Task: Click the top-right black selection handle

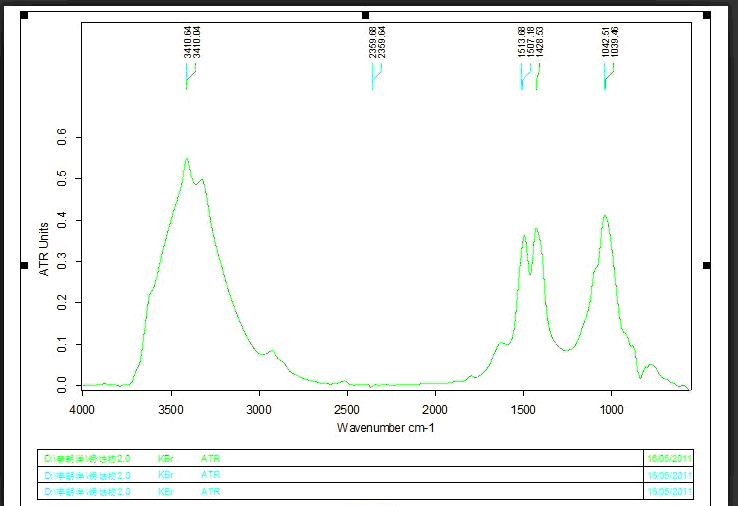Action: pyautogui.click(x=706, y=16)
